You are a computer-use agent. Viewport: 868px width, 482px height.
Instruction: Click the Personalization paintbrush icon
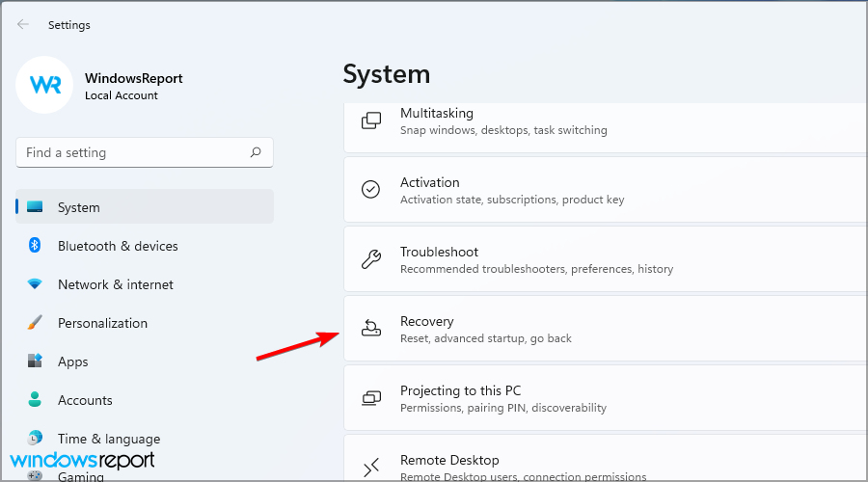coord(35,323)
